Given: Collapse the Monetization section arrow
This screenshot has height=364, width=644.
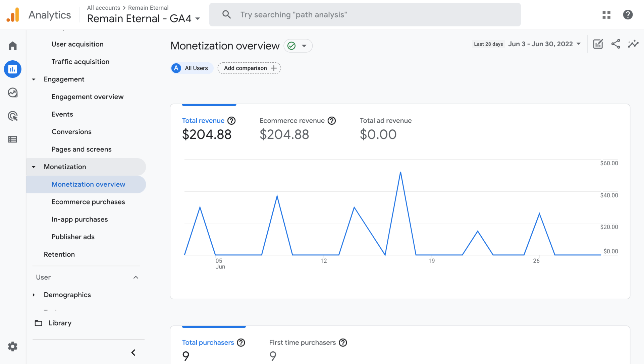Looking at the screenshot, I should point(34,167).
